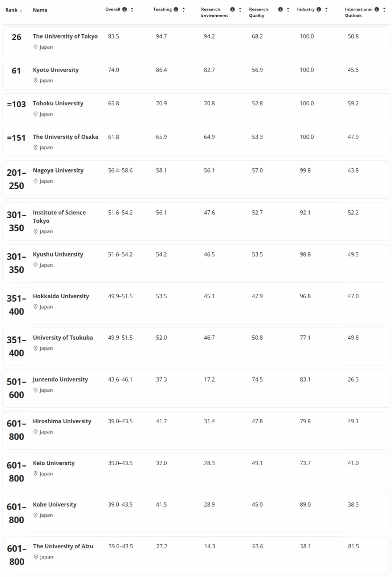
Task: Open the Kyoto University link
Action: [56, 70]
